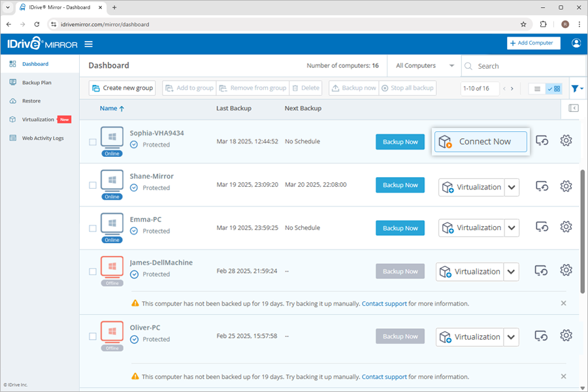Click Backup Now for Sophia-VHA9434
This screenshot has width=588, height=392.
[x=400, y=142]
